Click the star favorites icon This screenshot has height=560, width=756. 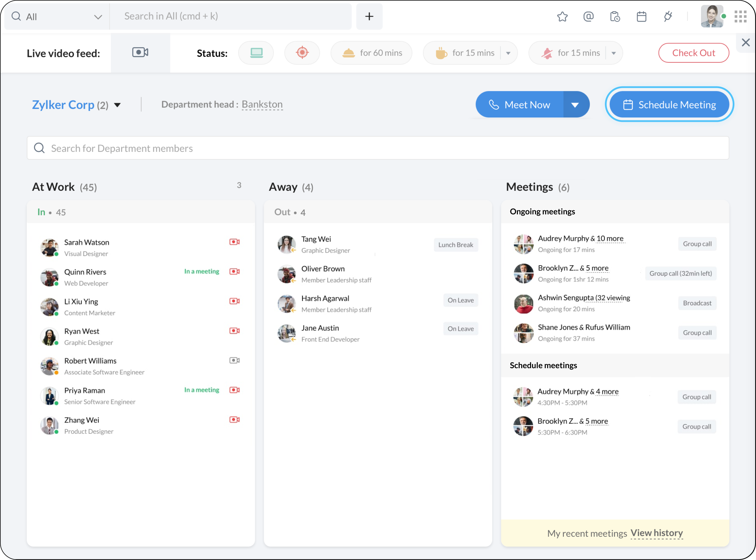[x=562, y=17]
